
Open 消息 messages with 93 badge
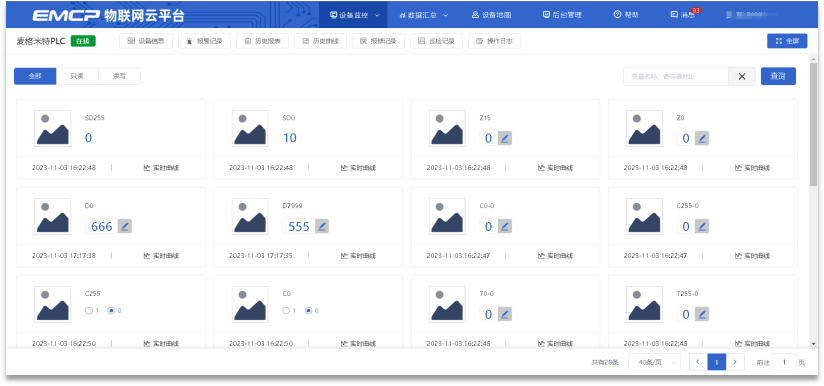pyautogui.click(x=683, y=15)
